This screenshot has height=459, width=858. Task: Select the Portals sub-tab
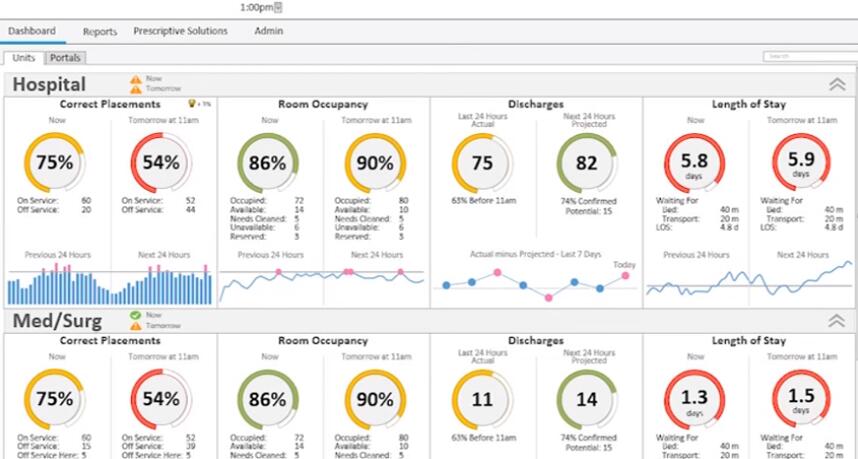pos(65,57)
